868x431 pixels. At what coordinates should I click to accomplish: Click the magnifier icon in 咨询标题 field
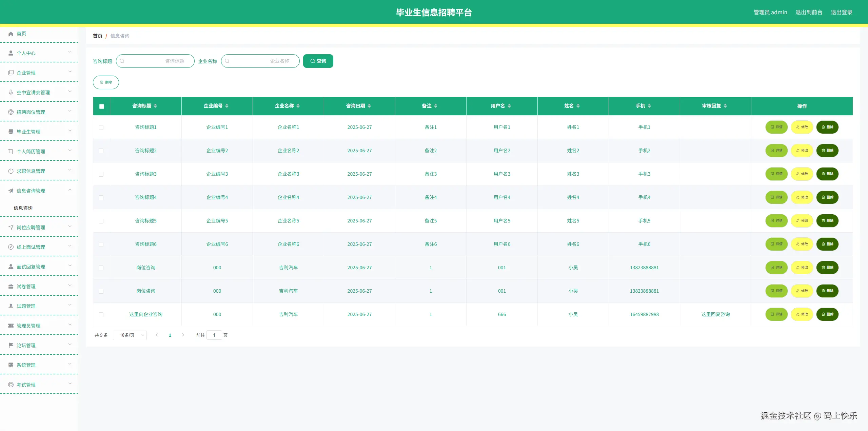(x=122, y=61)
